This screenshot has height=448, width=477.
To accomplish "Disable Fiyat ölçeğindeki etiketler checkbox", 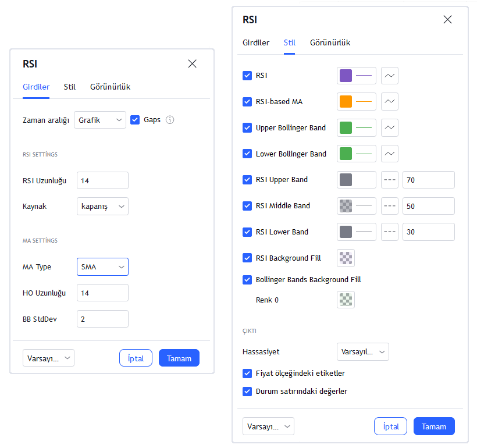I will (x=247, y=374).
